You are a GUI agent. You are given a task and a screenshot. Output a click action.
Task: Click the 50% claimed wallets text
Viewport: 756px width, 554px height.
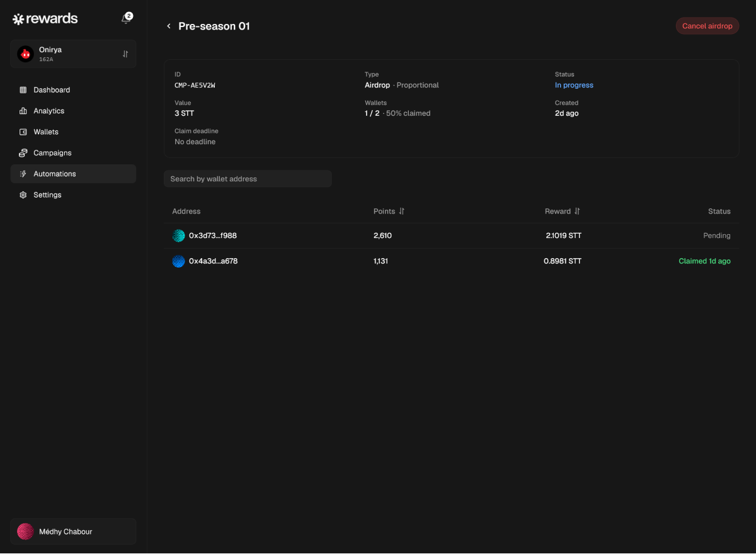[408, 113]
